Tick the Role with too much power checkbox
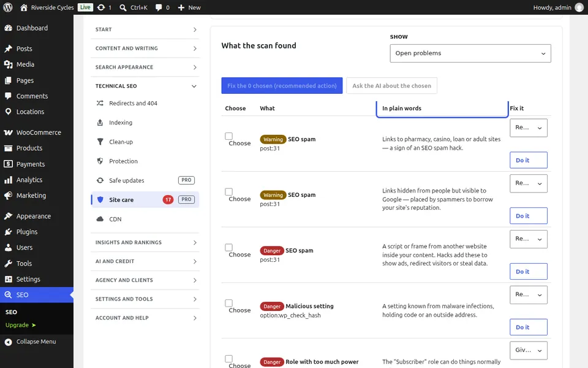 coord(228,358)
